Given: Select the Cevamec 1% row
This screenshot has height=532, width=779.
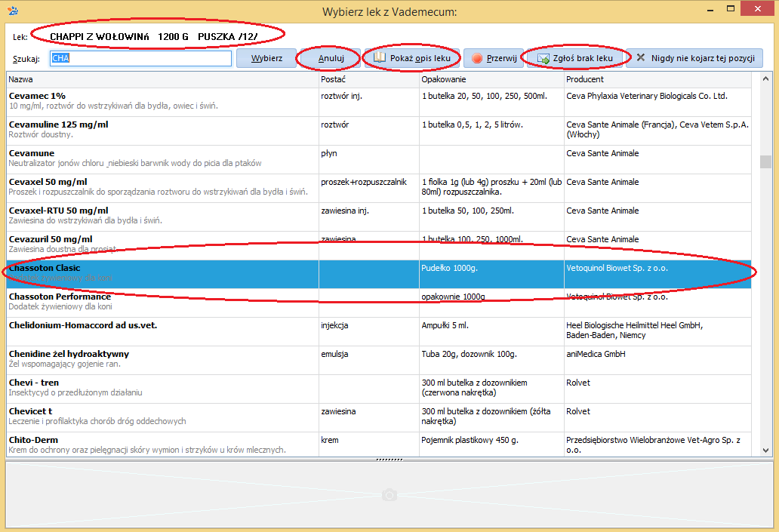Looking at the screenshot, I should [x=379, y=103].
